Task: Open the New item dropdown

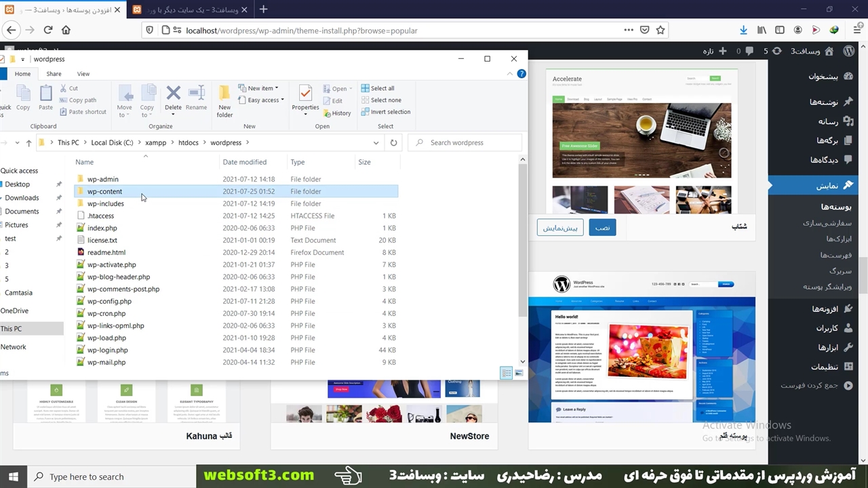Action: 261,88
